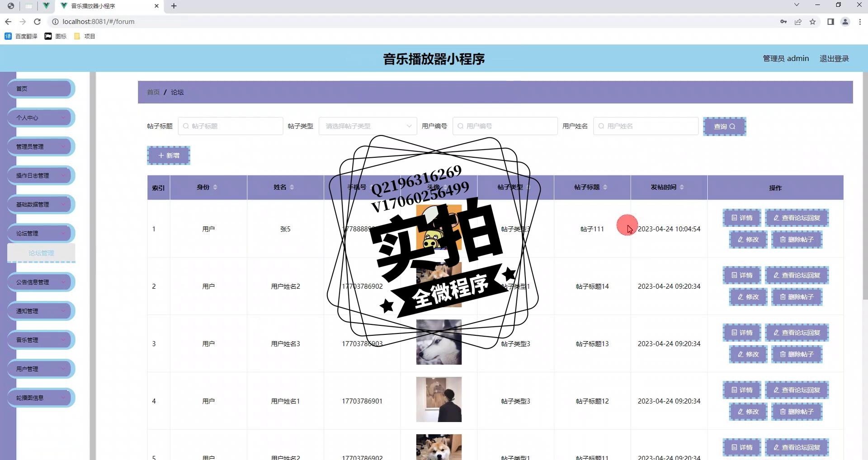Open the 帖子类型 select dropdown

(x=368, y=126)
